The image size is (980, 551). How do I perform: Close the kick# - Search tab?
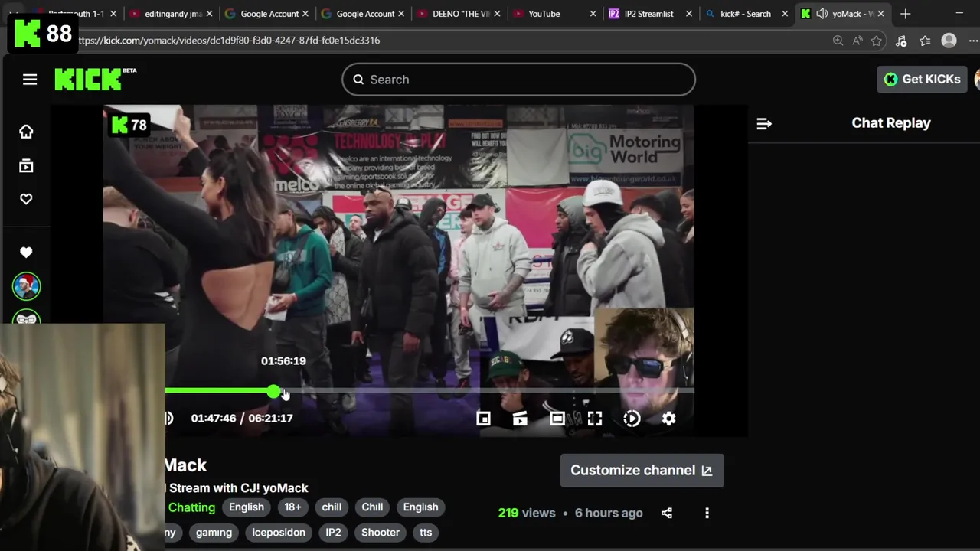[x=785, y=14]
